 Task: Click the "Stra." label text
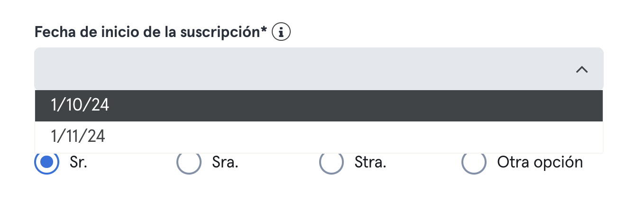[371, 162]
